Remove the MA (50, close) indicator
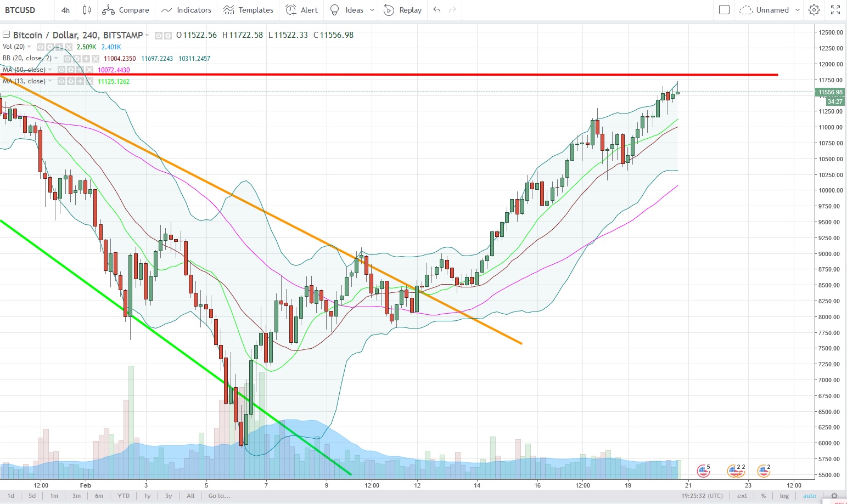 (89, 70)
